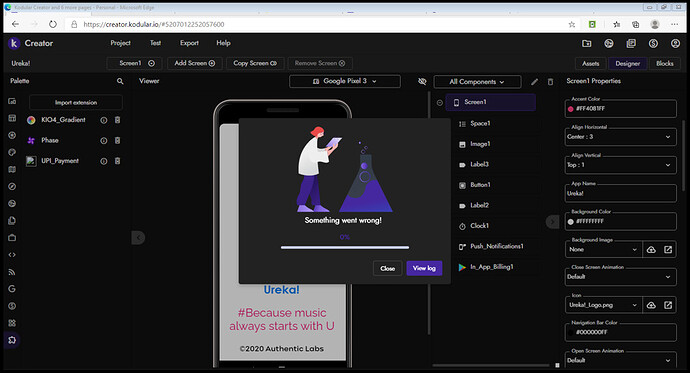Select the Phase extension

[x=49, y=140]
